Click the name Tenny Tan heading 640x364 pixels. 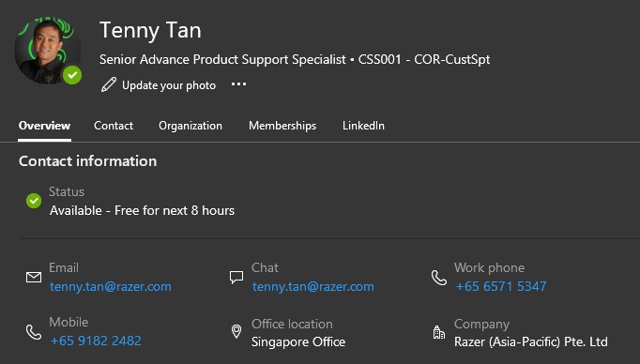pos(150,31)
